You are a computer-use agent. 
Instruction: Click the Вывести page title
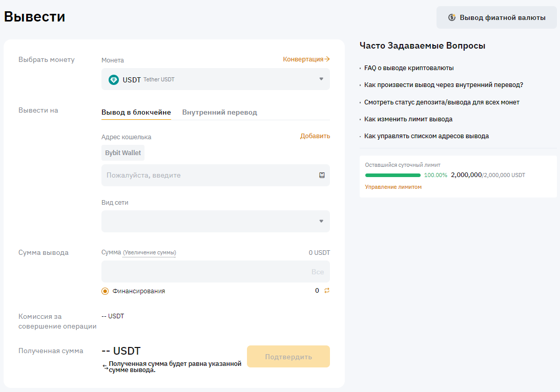pyautogui.click(x=35, y=17)
